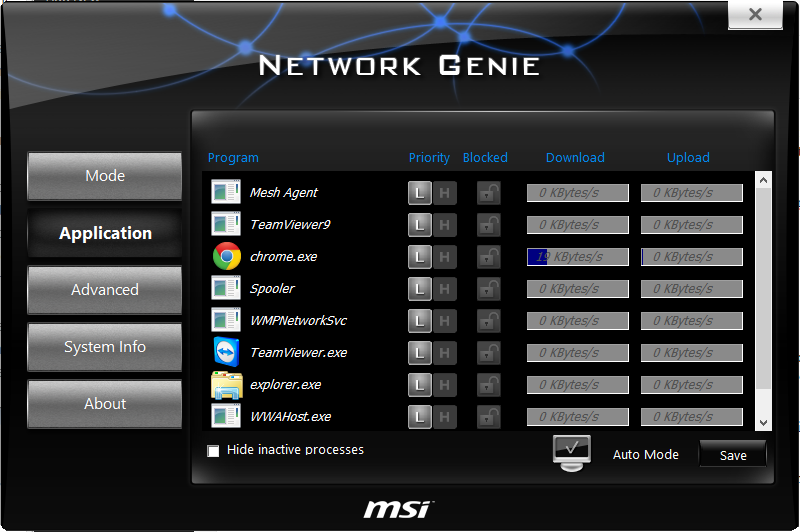800x532 pixels.
Task: Click the Program column header
Action: pyautogui.click(x=233, y=158)
